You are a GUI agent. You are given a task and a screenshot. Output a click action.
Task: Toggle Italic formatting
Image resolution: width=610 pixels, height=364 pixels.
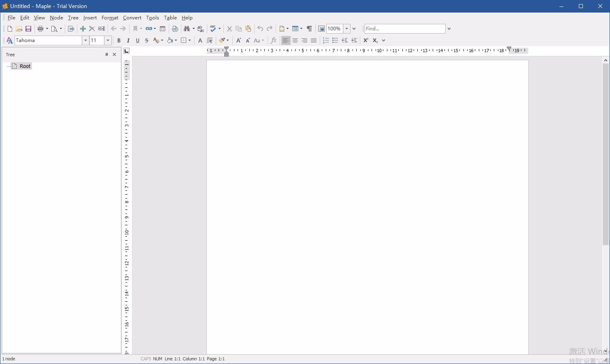tap(128, 40)
